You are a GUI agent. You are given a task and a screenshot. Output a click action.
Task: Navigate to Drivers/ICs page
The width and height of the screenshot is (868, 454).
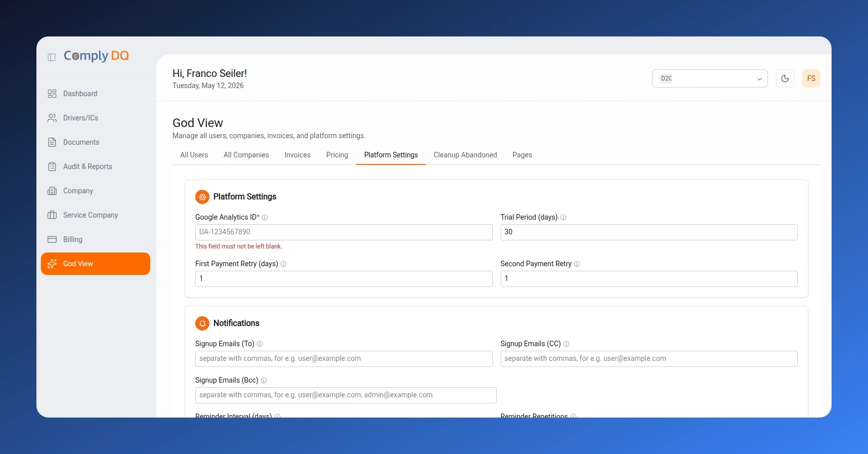pos(96,118)
